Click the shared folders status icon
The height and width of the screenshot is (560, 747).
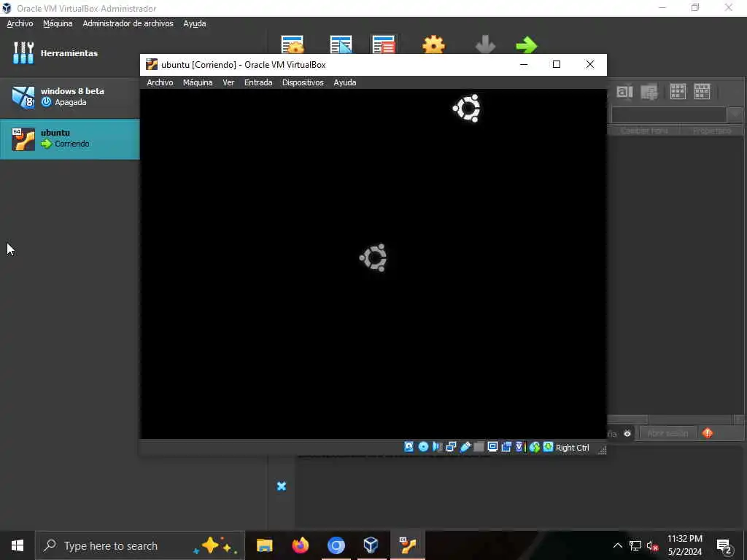479,447
